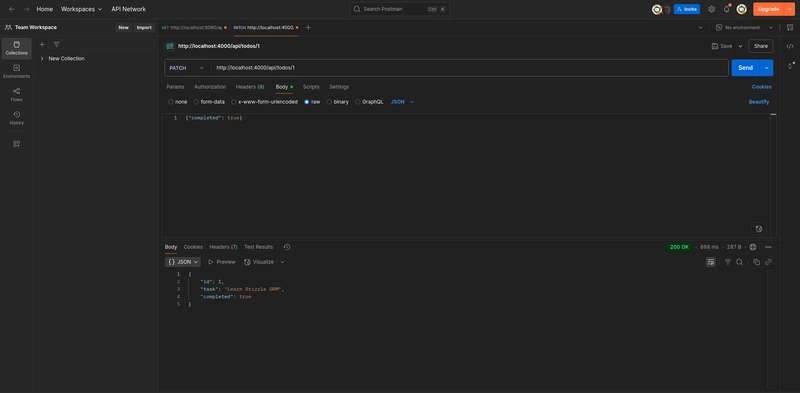Open the No environment selector
Screen dimensions: 800x393
pos(744,28)
